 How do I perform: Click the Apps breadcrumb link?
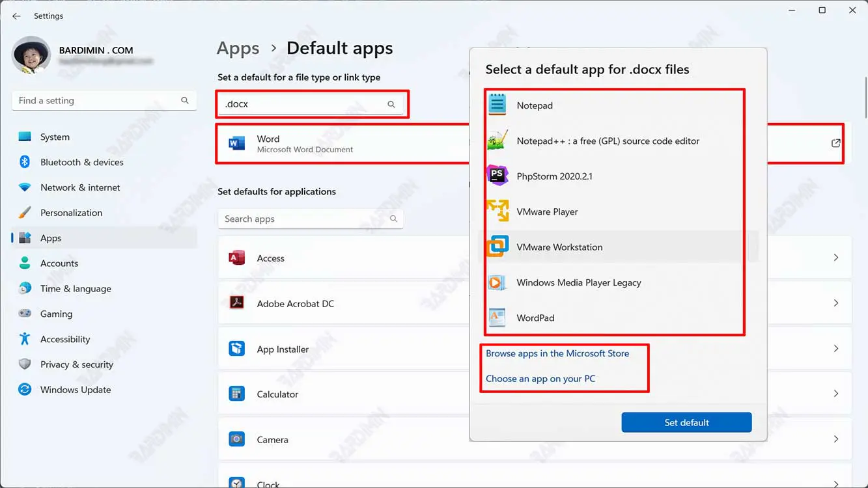(x=238, y=48)
